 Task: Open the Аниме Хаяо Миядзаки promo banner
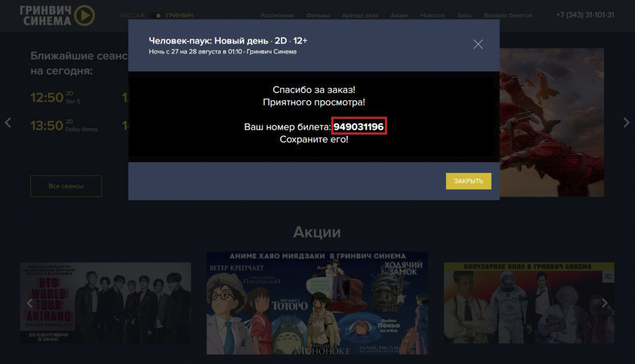click(317, 303)
